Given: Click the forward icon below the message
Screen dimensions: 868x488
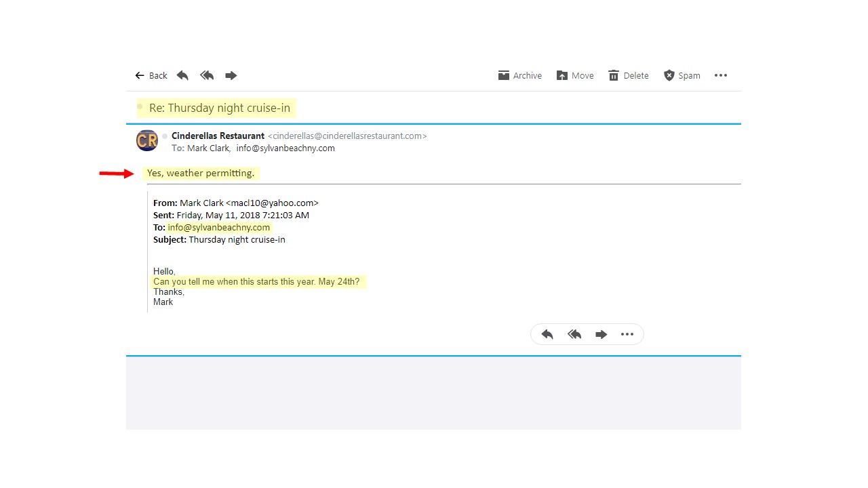Looking at the screenshot, I should pyautogui.click(x=601, y=334).
